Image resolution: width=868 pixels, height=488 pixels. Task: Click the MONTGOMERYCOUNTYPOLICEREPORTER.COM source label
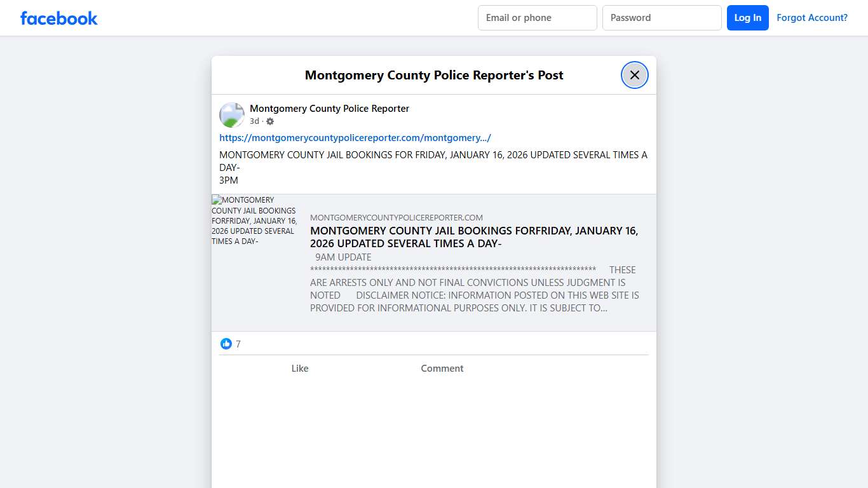tap(396, 217)
